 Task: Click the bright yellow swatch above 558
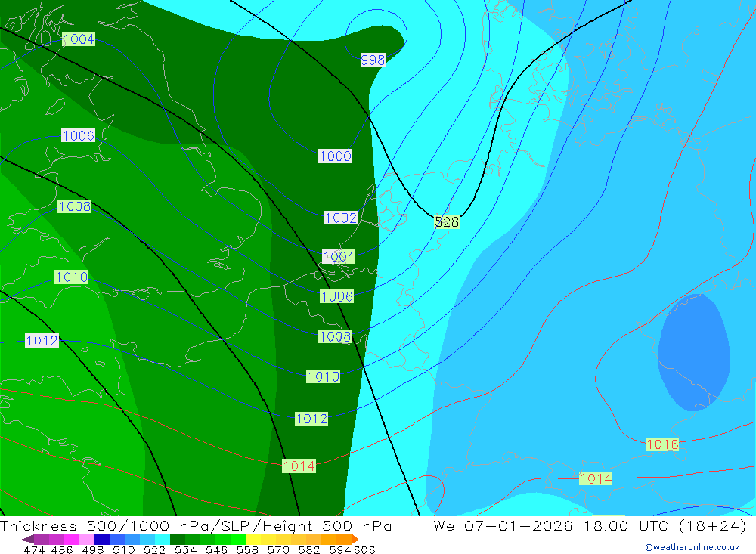click(x=253, y=539)
